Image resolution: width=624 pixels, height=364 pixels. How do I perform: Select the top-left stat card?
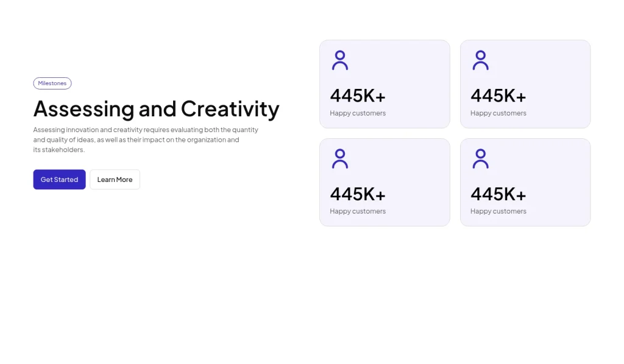click(x=385, y=83)
